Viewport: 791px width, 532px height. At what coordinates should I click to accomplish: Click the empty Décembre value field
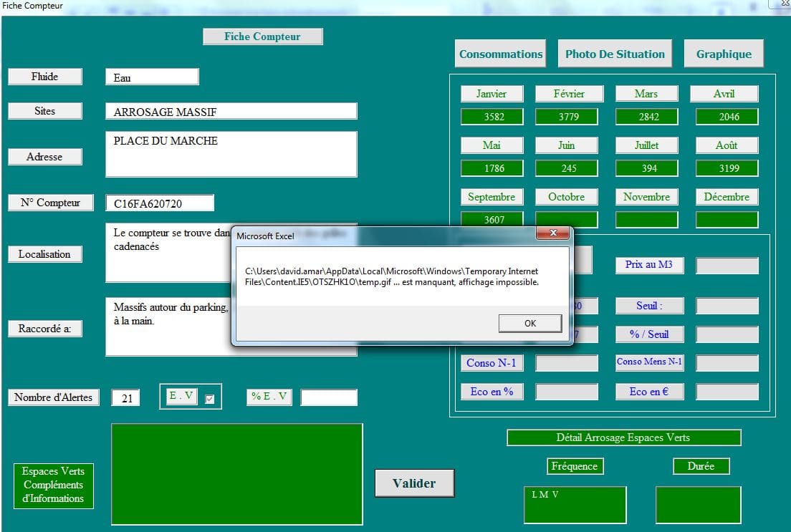click(x=727, y=219)
